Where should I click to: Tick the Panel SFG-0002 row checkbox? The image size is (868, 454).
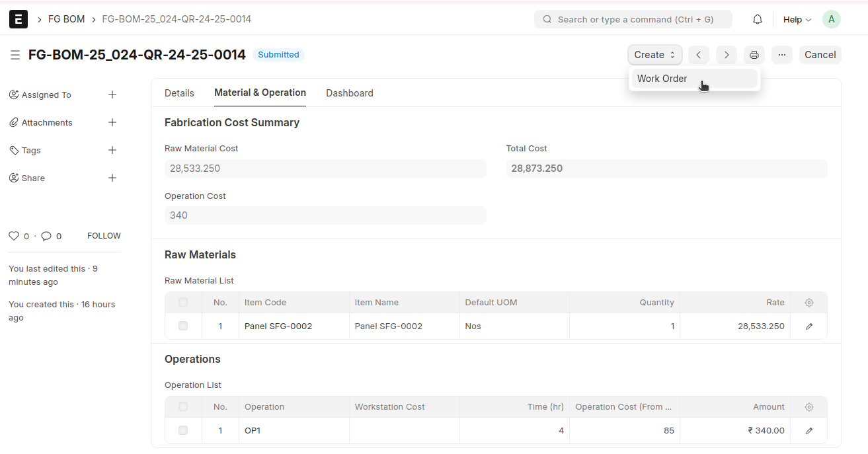click(x=183, y=326)
